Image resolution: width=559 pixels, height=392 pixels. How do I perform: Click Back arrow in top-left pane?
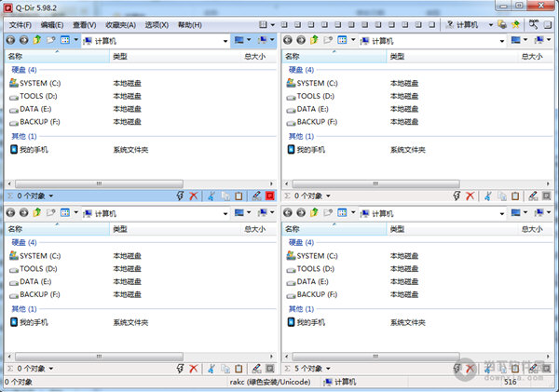click(10, 41)
